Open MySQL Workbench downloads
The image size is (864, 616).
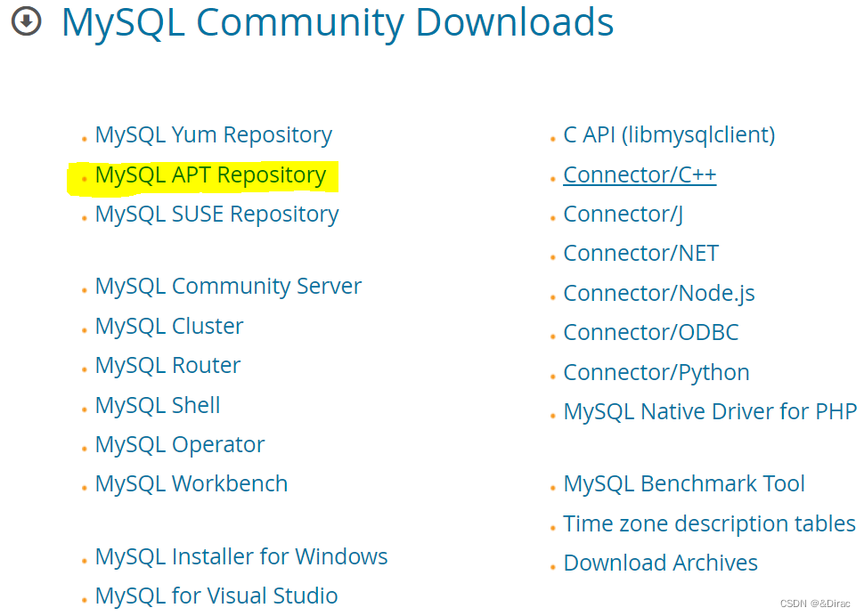pos(192,484)
